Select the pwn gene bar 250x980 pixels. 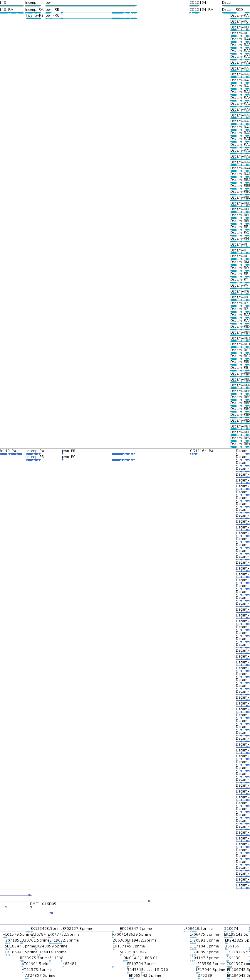click(91, 6)
